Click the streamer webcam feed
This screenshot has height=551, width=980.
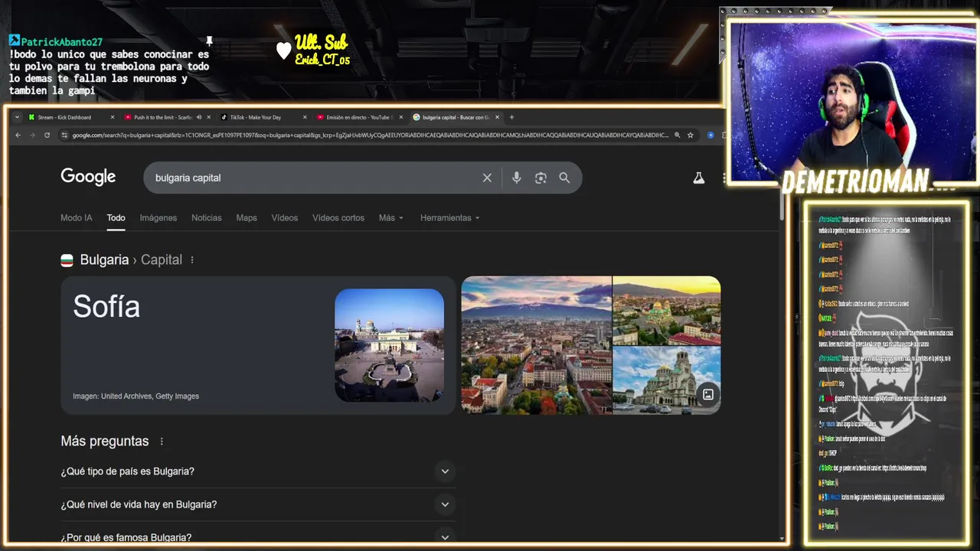pos(853,99)
